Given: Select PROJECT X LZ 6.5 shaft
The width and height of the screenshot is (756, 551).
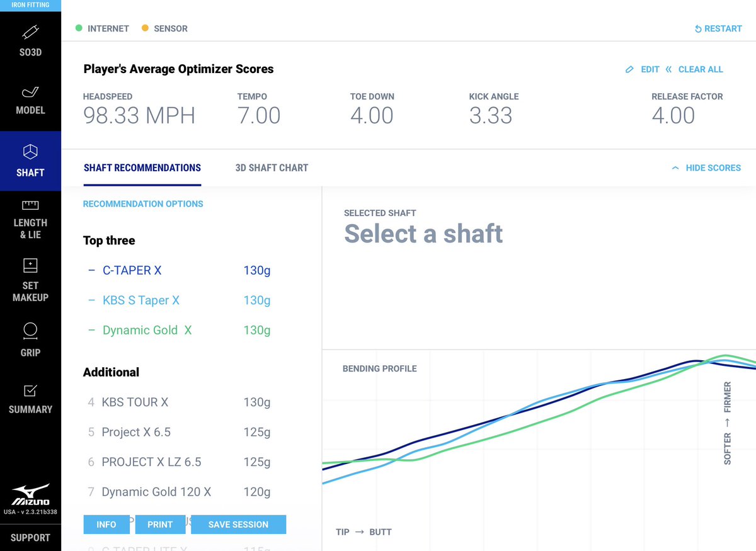Looking at the screenshot, I should (x=151, y=462).
